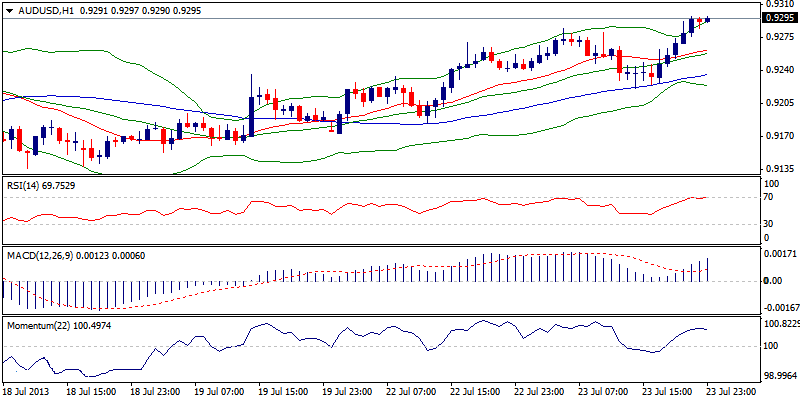Image resolution: width=800 pixels, height=400 pixels.
Task: Click the last MACD histogram bar
Action: pos(708,269)
